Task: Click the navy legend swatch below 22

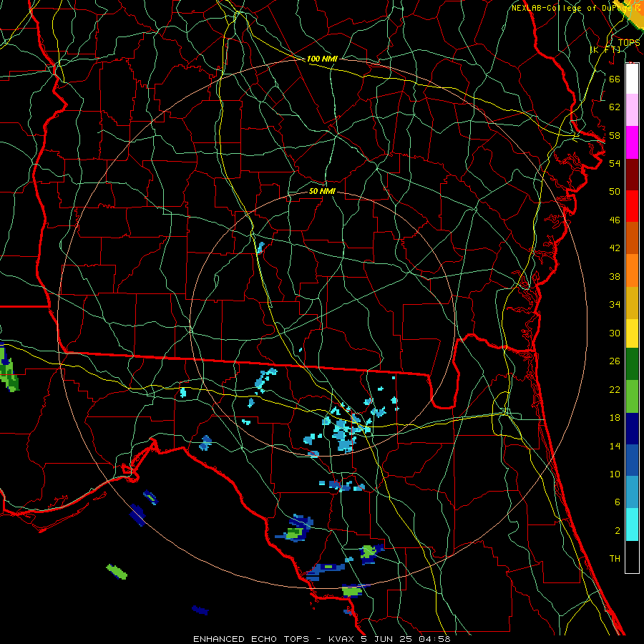Action: point(632,429)
